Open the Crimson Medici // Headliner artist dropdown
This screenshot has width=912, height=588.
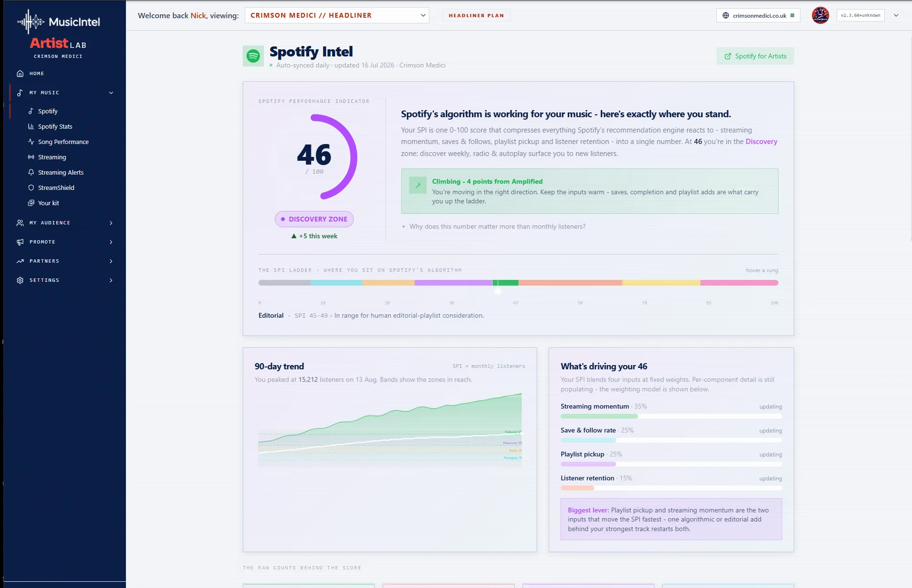click(337, 15)
